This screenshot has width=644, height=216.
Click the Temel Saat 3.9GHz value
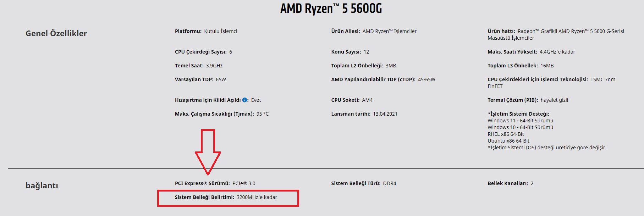214,66
